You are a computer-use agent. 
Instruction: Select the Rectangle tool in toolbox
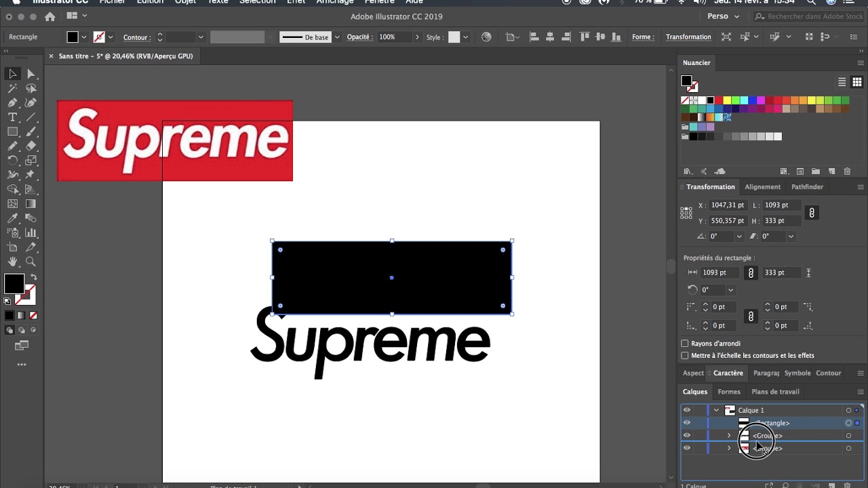point(12,131)
